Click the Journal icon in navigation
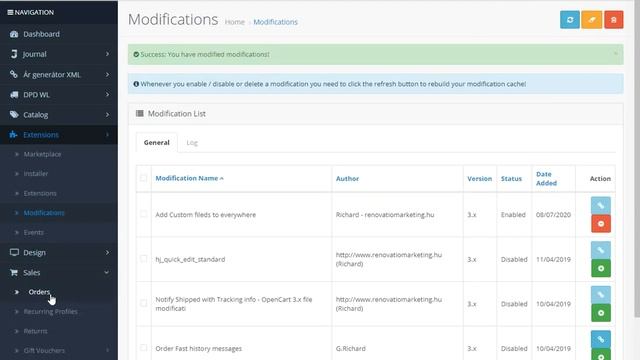The width and height of the screenshot is (640, 360). coord(14,54)
